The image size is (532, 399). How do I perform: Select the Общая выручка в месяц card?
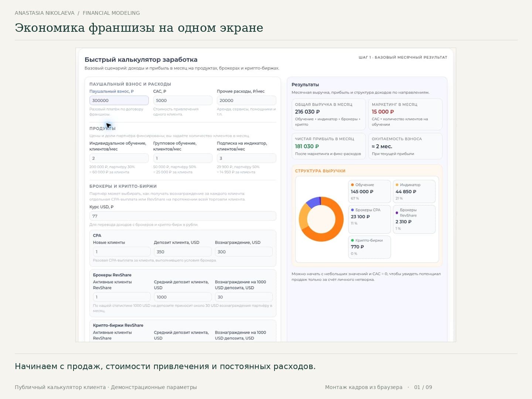pyautogui.click(x=329, y=114)
